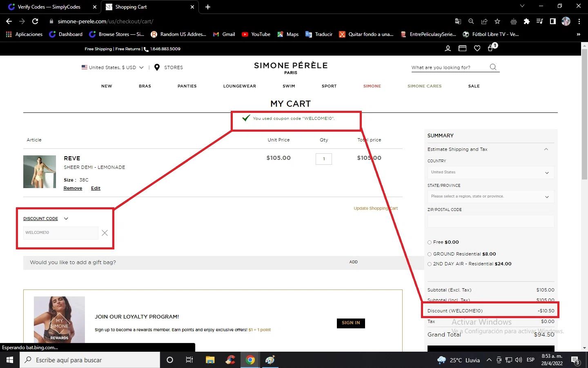Open the SIMONE CARES menu
Screen dimensions: 588x368
[x=425, y=86]
